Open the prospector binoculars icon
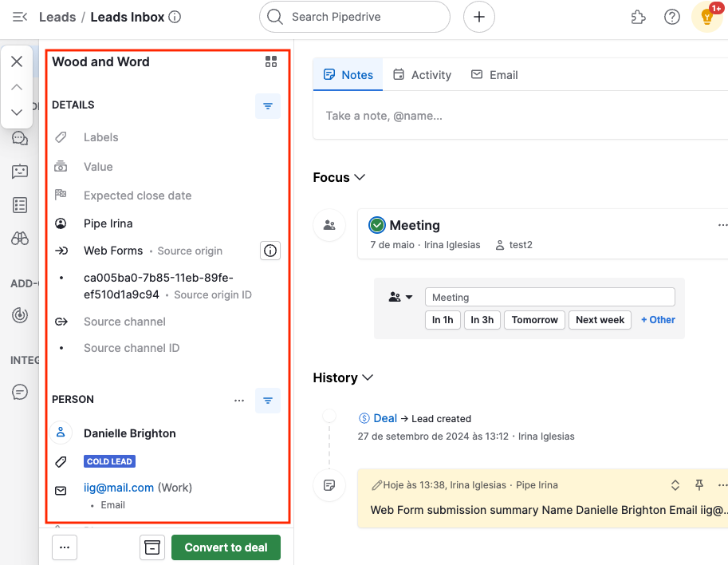 19,239
